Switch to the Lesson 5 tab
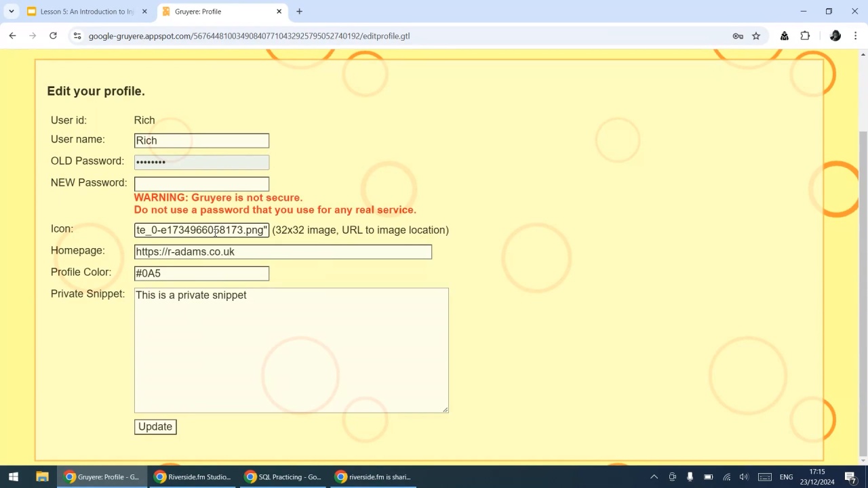 [x=86, y=12]
